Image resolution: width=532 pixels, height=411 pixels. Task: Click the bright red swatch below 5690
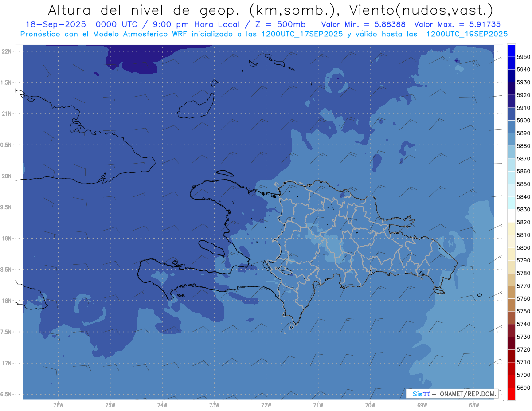point(511,394)
